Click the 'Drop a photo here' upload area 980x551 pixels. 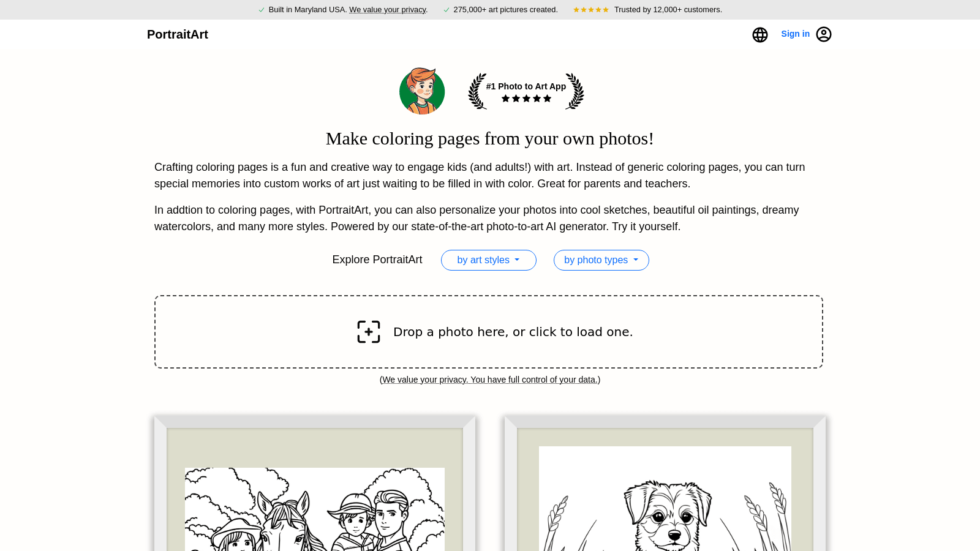[x=489, y=332]
